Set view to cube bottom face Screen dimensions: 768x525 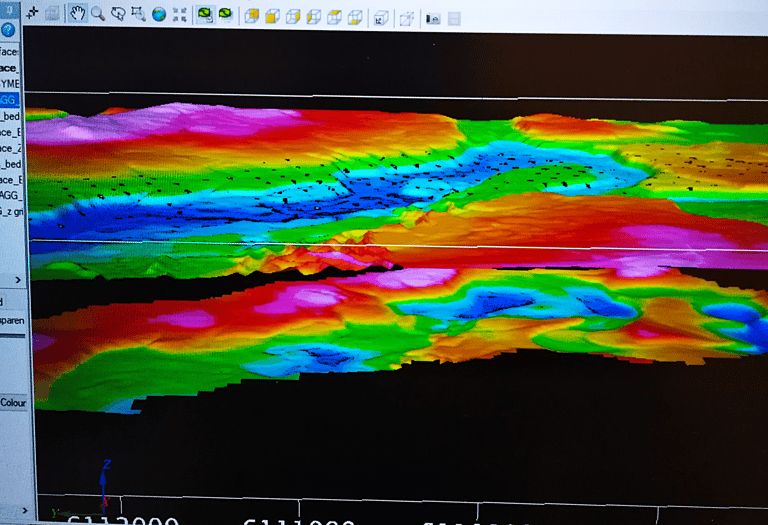click(355, 18)
